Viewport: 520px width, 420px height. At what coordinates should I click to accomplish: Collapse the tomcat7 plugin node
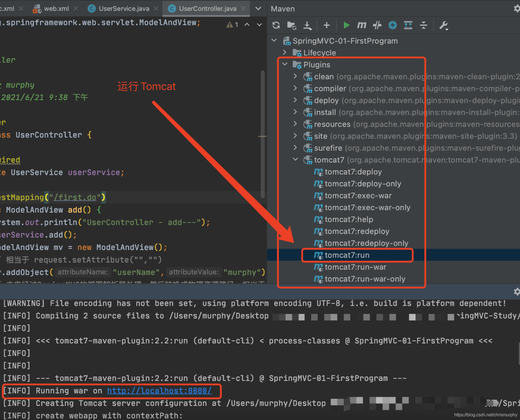click(295, 159)
